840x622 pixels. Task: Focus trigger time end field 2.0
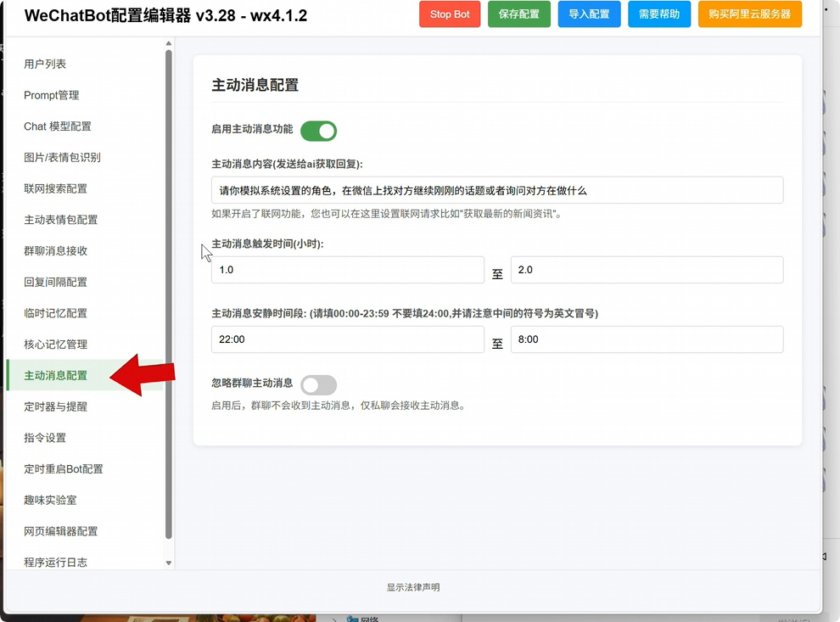tap(647, 270)
